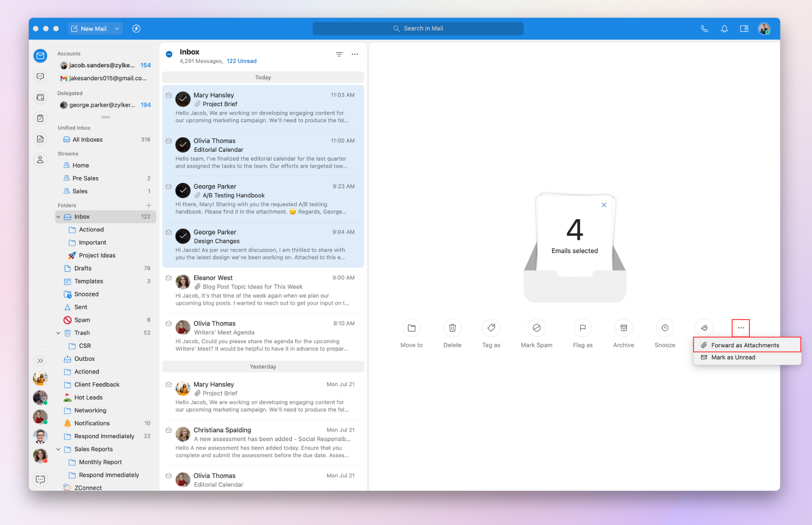Open the chat bubble icon in left rail
Image resolution: width=812 pixels, height=525 pixels.
point(40,77)
